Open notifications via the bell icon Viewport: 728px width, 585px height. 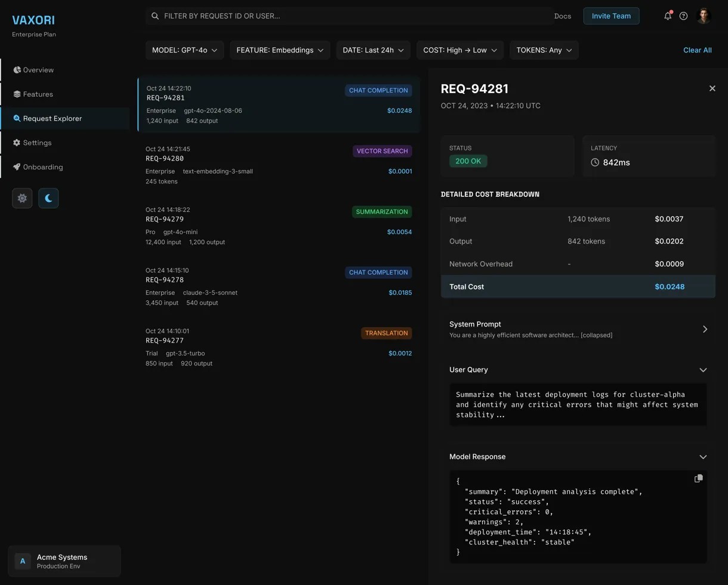[x=668, y=16]
